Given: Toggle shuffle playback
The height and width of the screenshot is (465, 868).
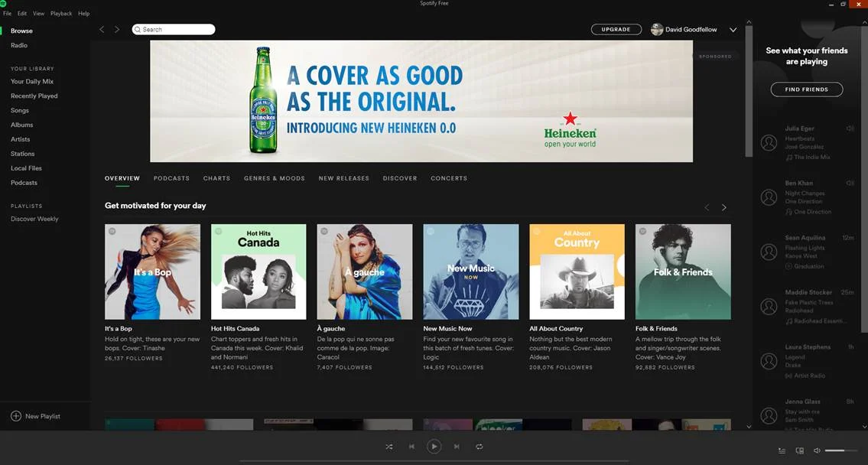Looking at the screenshot, I should [x=389, y=447].
